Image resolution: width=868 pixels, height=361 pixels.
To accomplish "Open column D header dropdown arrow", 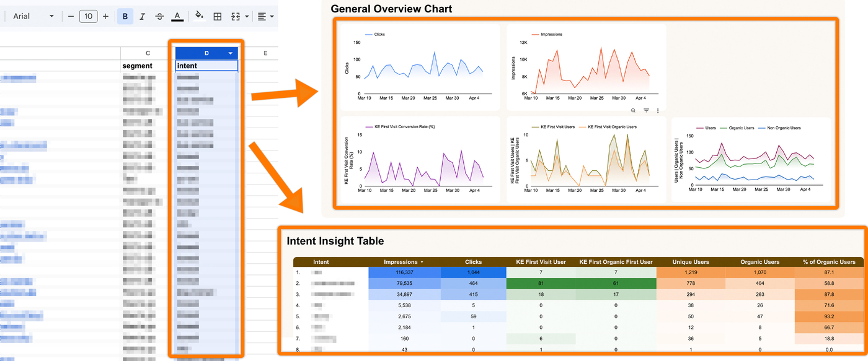I will point(231,53).
